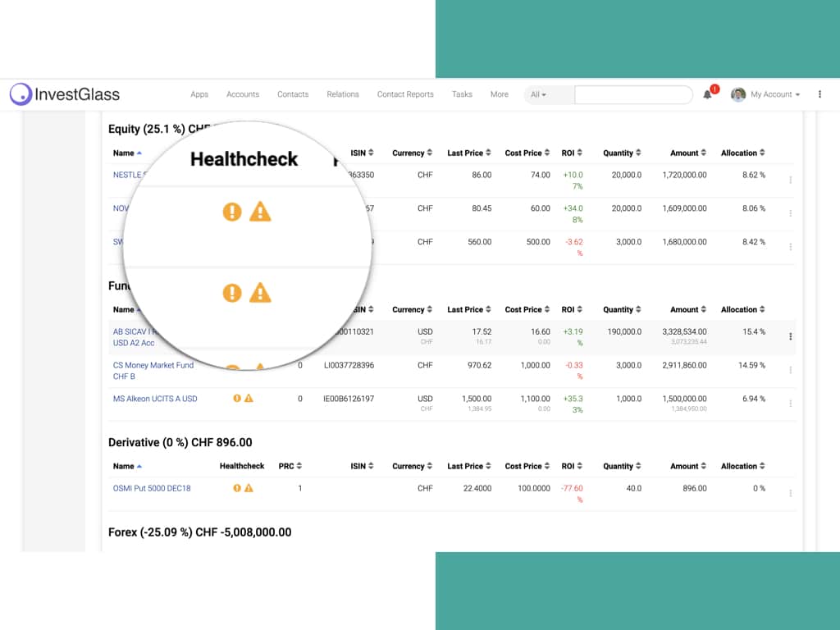Viewport: 840px width, 630px height.
Task: Open the row options menu for AB SICAV
Action: 790,336
